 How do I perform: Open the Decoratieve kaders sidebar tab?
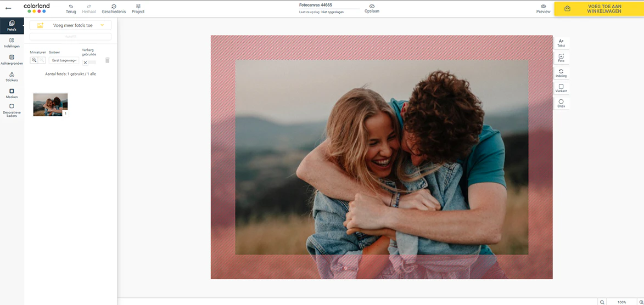12,111
